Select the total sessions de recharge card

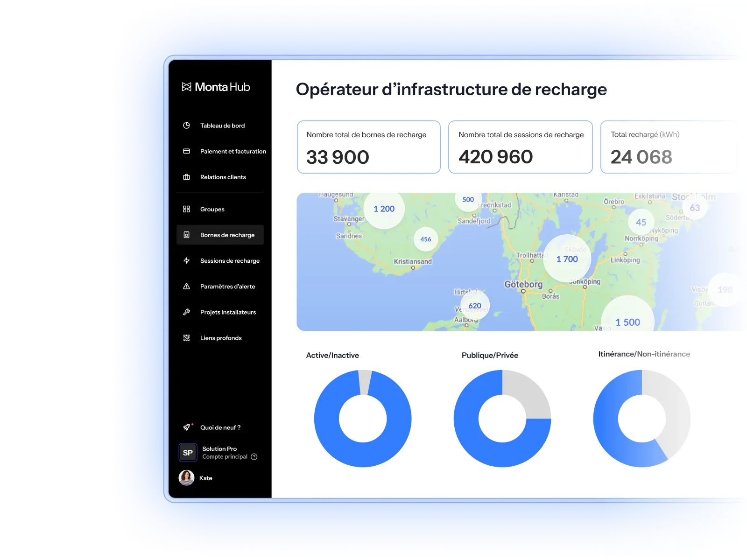point(521,147)
